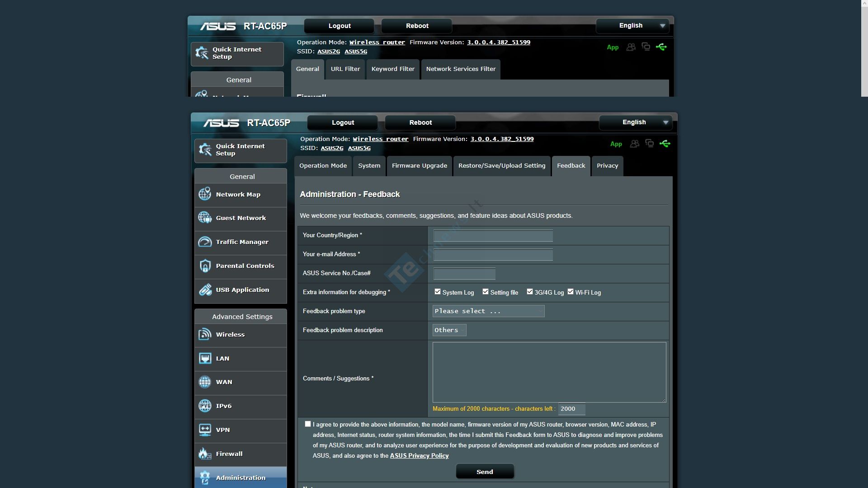Click the ASUS logo in lower panel
Screen dimensions: 868x488
221,123
